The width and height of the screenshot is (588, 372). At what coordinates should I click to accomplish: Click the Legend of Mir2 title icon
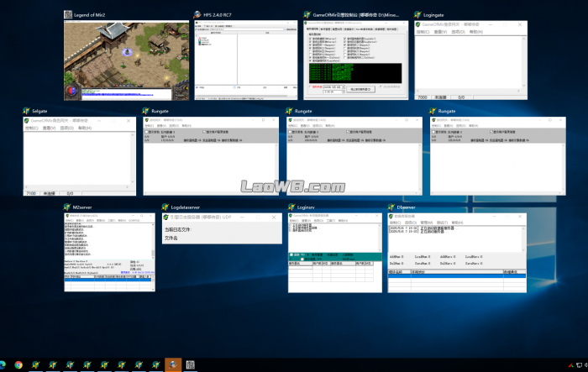(68, 14)
